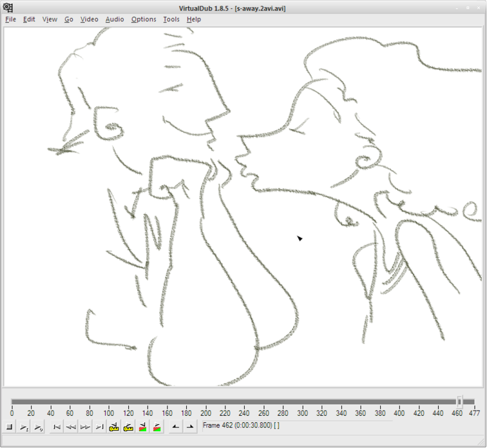Go to previous key frame (yellow key)
Screen dimensions: 487x448
(x=114, y=427)
